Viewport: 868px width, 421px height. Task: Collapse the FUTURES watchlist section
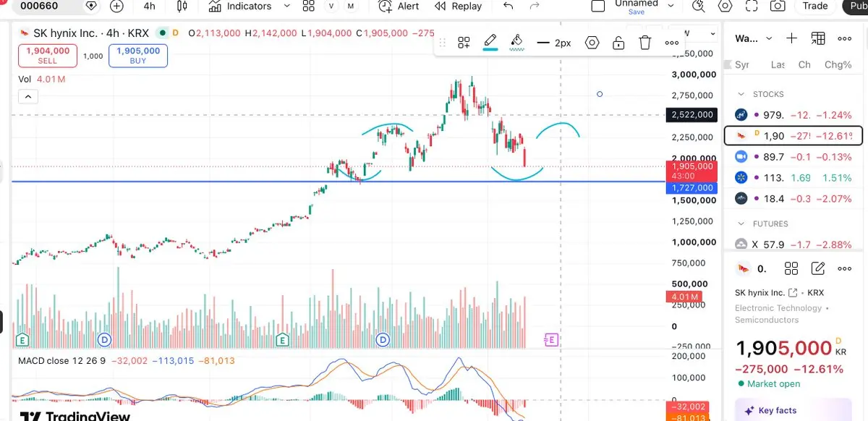741,224
